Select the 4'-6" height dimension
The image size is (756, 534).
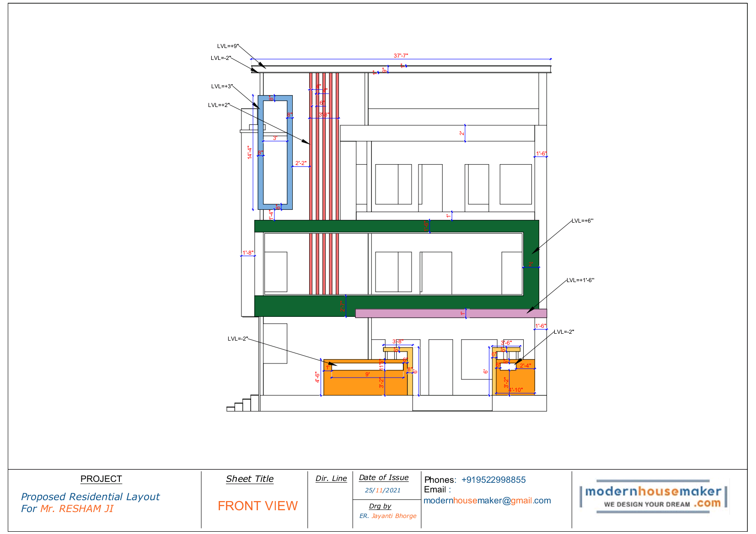317,377
